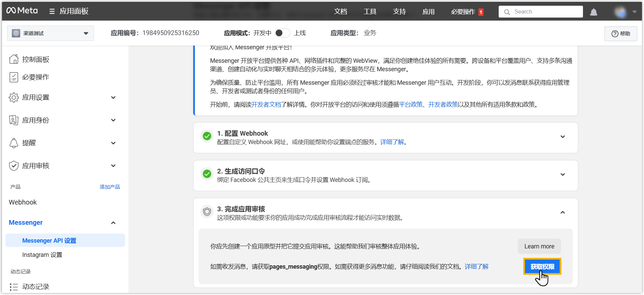
Task: Open the 添加产品 link
Action: click(110, 187)
